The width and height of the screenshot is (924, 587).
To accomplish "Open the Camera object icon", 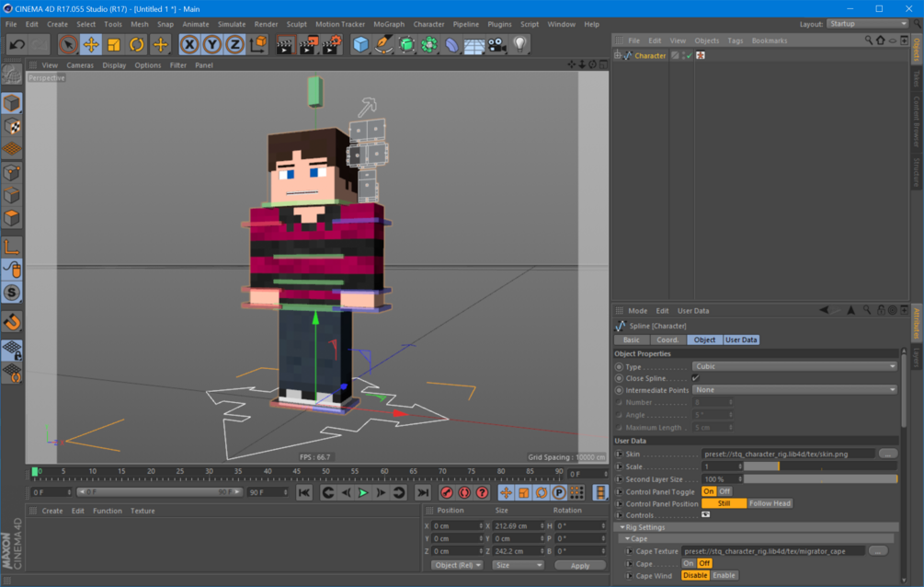I will [496, 44].
